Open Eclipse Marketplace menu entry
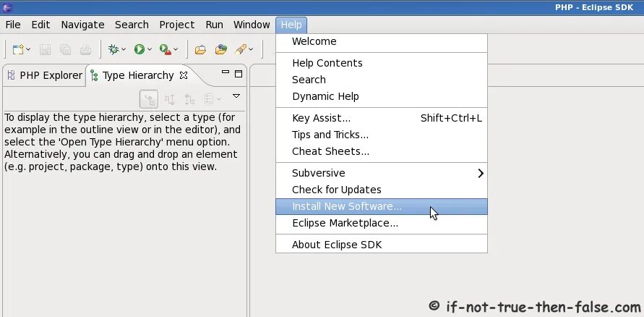This screenshot has width=644, height=317. (345, 223)
